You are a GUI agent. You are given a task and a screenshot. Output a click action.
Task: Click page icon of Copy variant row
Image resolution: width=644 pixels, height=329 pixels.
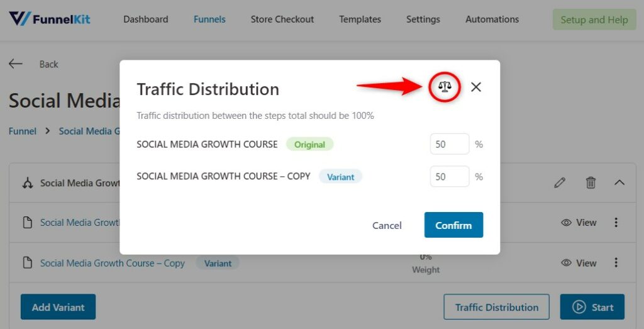[28, 263]
